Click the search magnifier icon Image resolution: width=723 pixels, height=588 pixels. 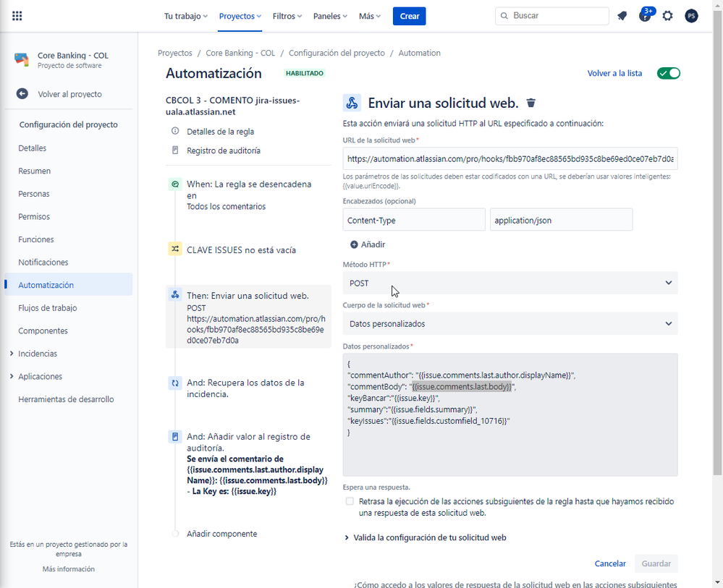point(504,16)
